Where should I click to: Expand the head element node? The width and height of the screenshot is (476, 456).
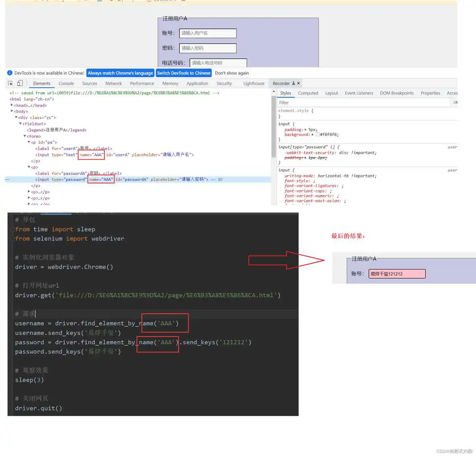(12, 105)
